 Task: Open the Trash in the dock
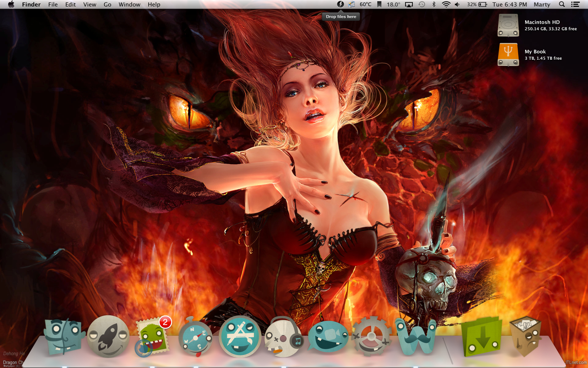525,336
